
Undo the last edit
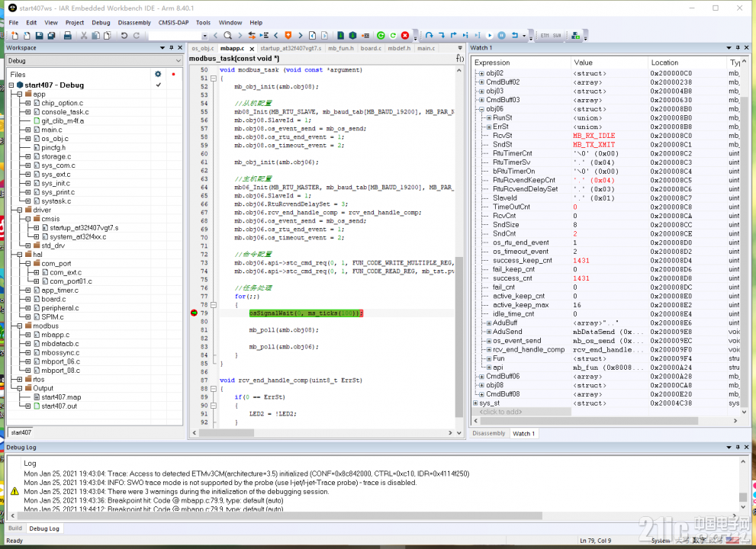tap(124, 36)
